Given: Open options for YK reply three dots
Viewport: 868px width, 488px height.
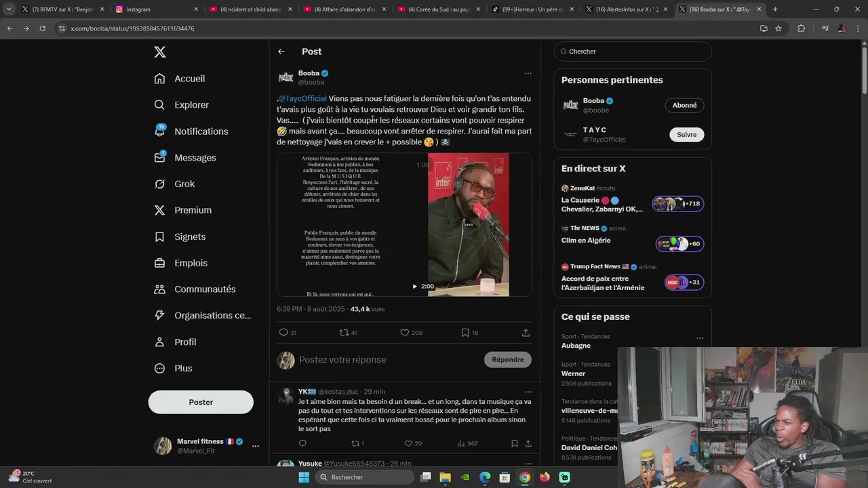Looking at the screenshot, I should tap(528, 392).
